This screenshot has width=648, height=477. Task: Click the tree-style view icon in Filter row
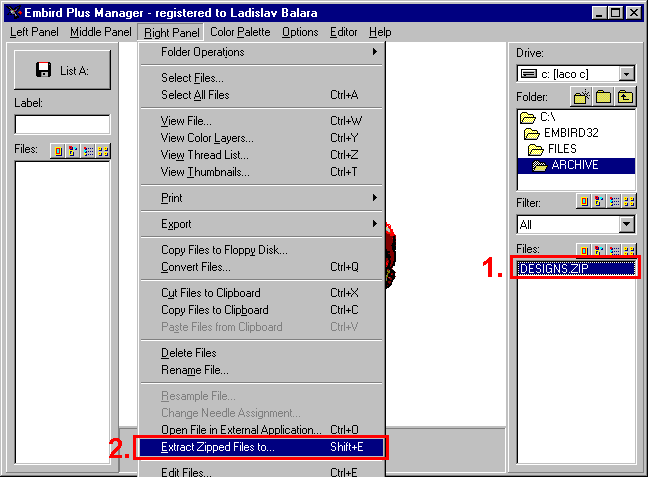[x=598, y=201]
